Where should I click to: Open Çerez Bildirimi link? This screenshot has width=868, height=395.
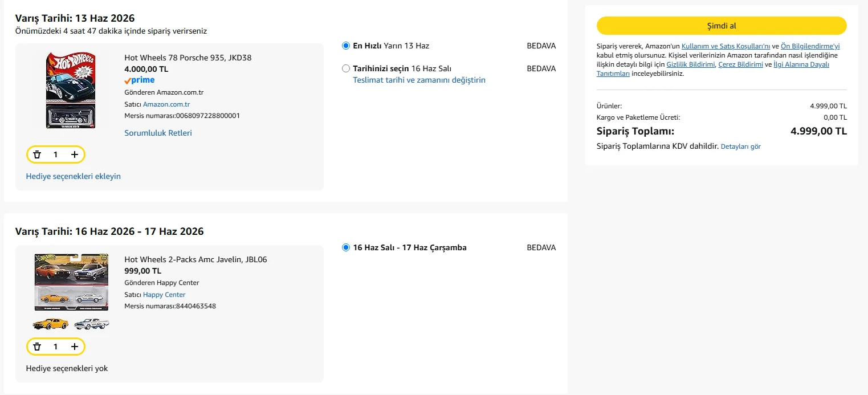pos(740,64)
